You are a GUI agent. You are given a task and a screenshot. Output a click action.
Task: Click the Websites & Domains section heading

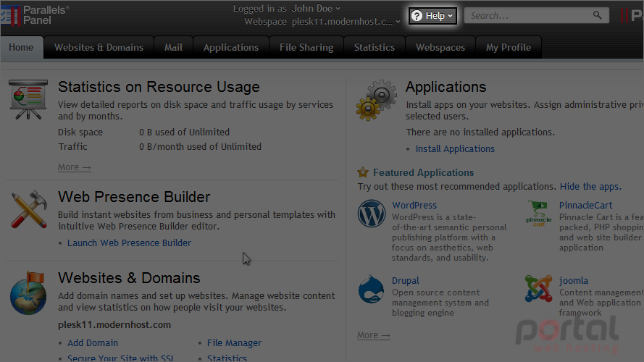point(129,278)
